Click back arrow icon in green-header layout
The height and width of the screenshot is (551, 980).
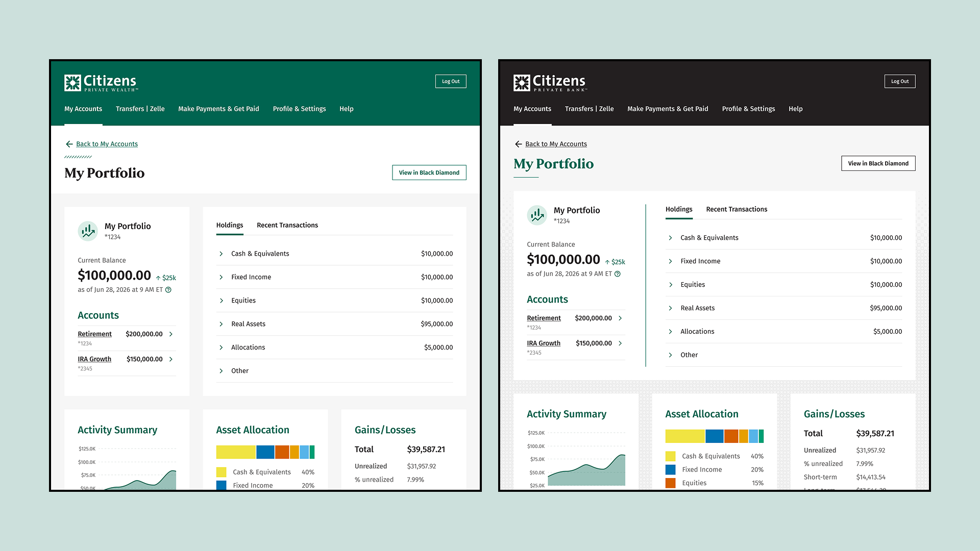click(69, 144)
